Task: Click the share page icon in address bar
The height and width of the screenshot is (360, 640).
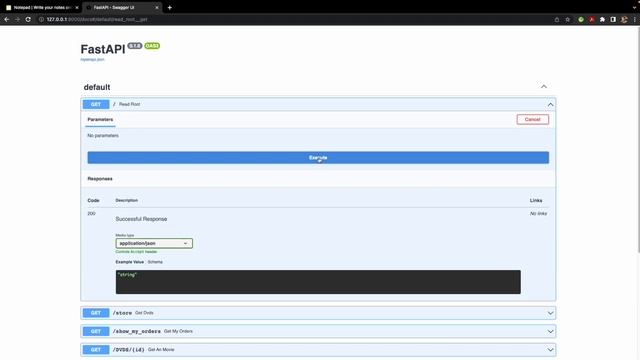Action: pyautogui.click(x=557, y=19)
